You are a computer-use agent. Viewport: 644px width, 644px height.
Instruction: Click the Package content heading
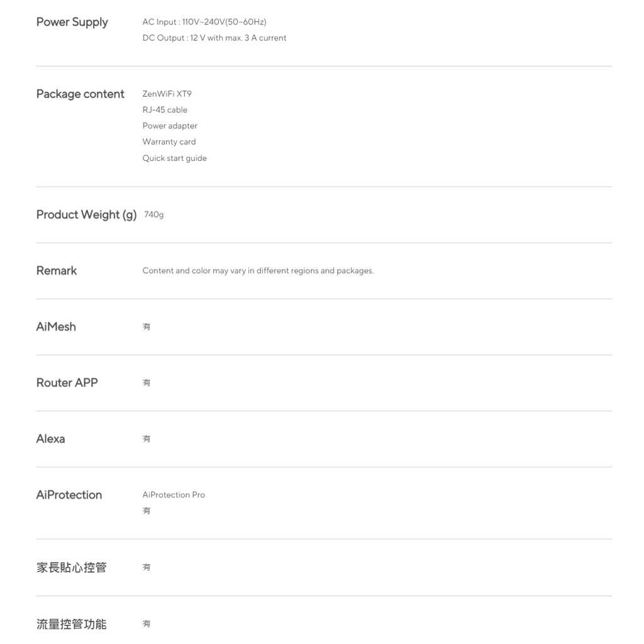(x=80, y=94)
